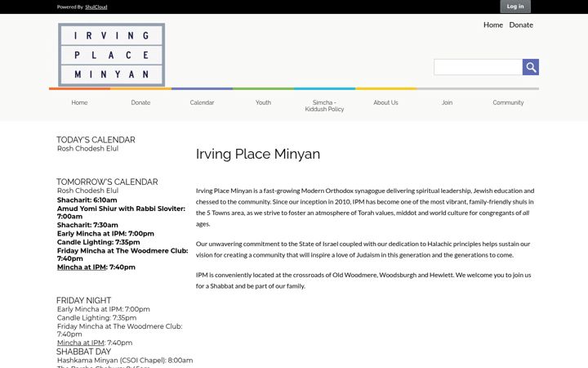This screenshot has width=588, height=368.
Task: Focus the site search input field
Action: click(x=478, y=67)
